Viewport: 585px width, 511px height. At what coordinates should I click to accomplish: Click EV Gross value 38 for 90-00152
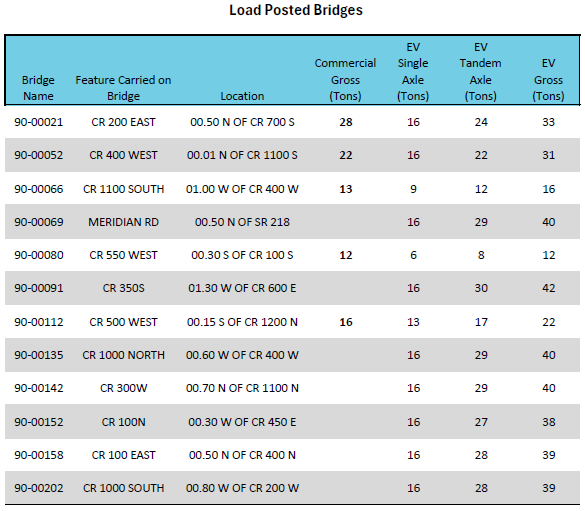click(x=549, y=422)
